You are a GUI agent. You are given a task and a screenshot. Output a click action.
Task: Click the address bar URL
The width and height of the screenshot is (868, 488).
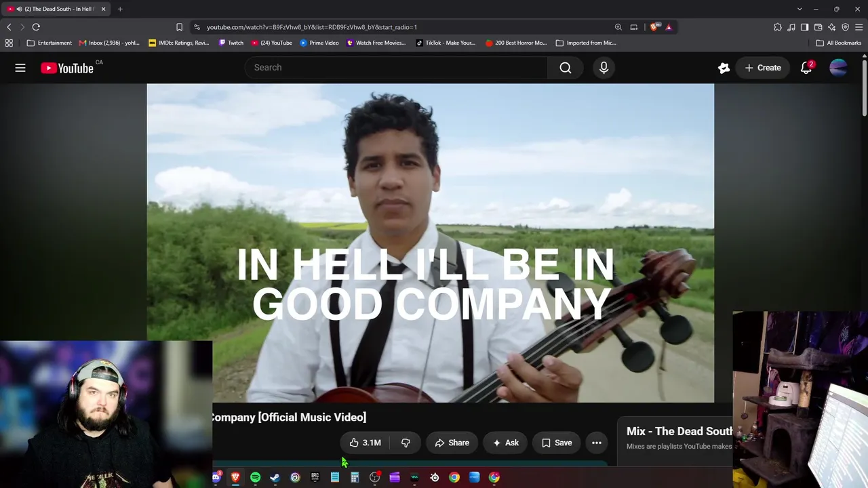coord(312,27)
